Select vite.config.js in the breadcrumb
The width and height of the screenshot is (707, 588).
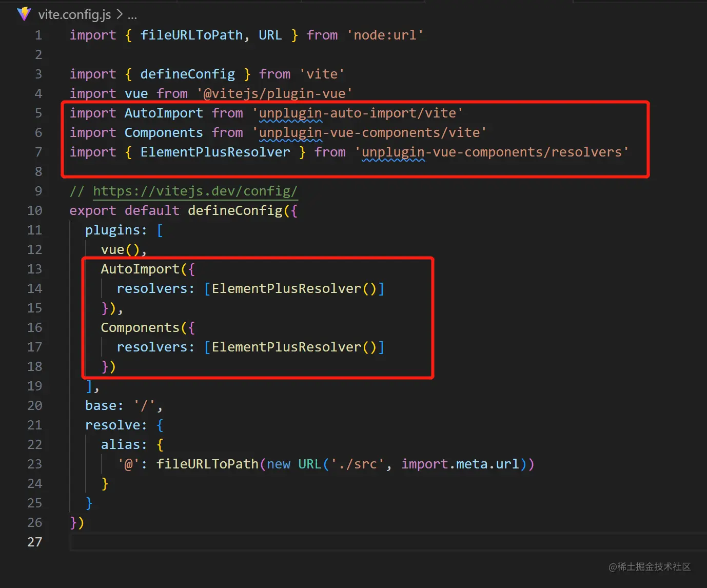click(74, 14)
